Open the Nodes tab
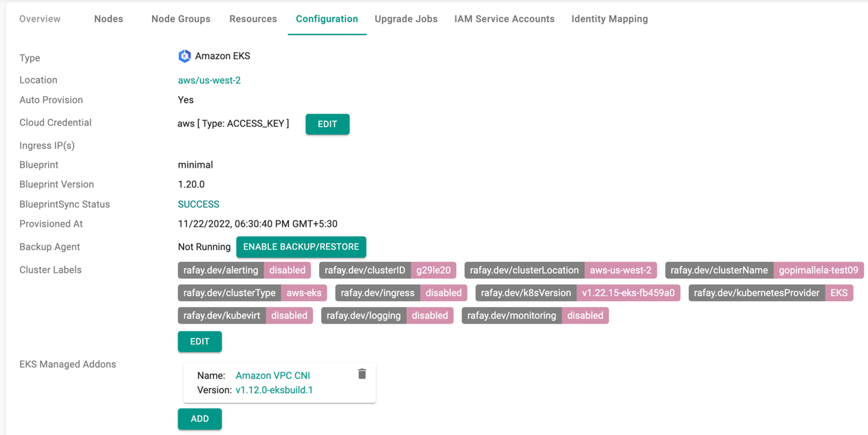868x435 pixels. (x=109, y=19)
